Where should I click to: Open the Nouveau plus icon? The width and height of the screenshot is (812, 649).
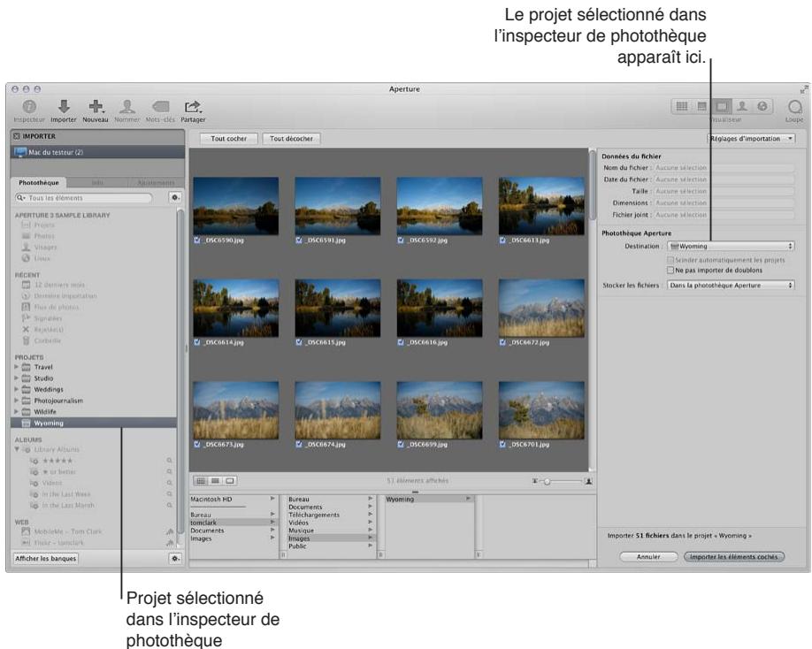[x=96, y=107]
